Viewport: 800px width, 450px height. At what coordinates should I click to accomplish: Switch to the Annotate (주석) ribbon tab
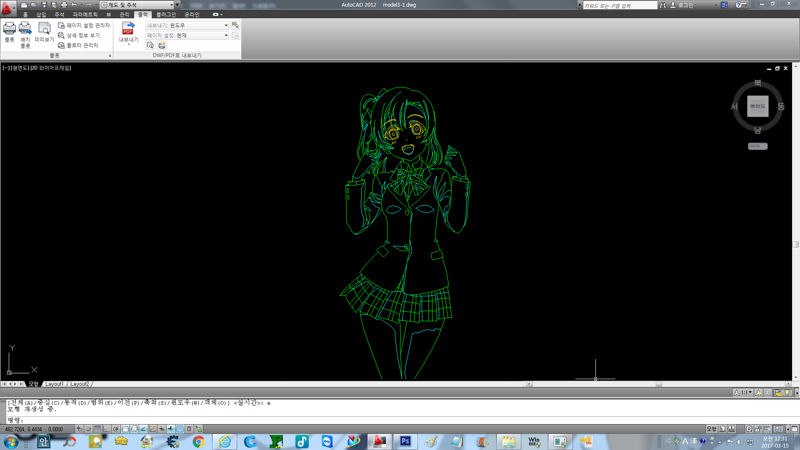tap(60, 15)
